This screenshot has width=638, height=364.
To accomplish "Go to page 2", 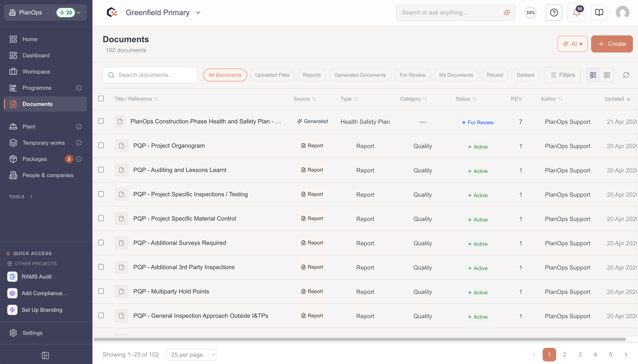I will click(x=564, y=354).
